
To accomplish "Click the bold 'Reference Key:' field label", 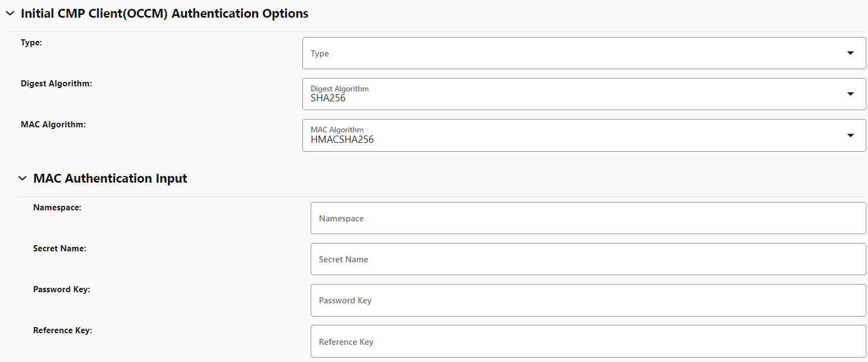I will [62, 330].
